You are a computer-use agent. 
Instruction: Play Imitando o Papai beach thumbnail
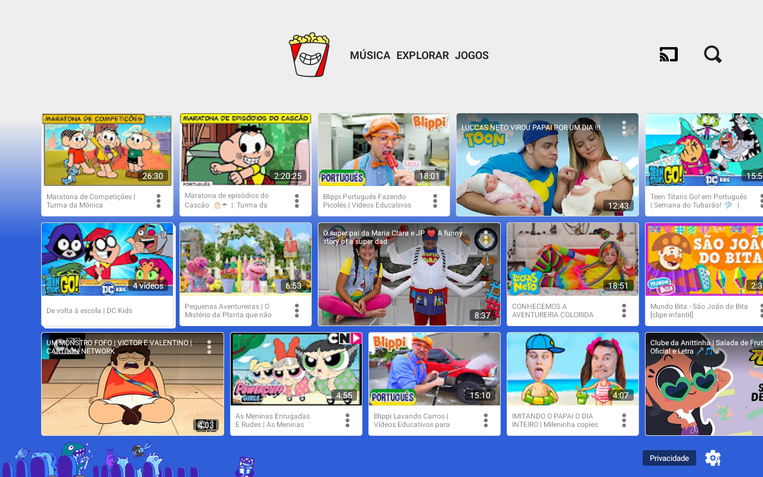[x=573, y=369]
